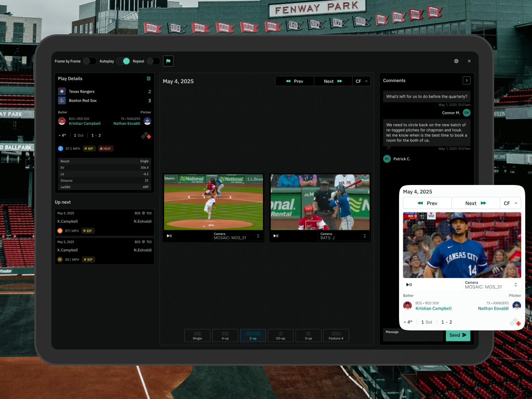The image size is (532, 399).
Task: Switch to Feature-4 layout
Action: tap(336, 336)
